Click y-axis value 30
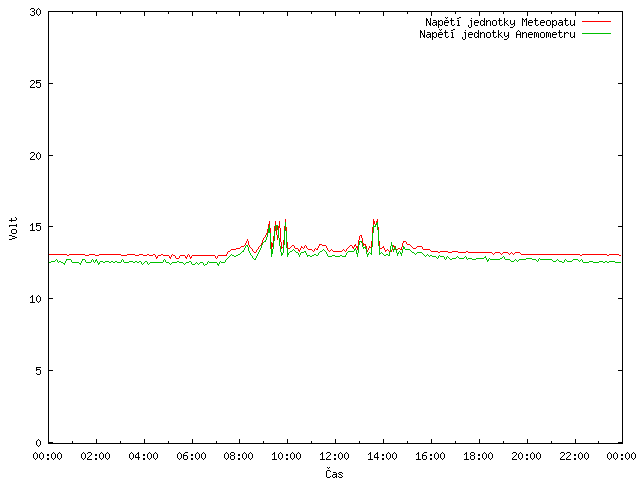This screenshot has height=480, width=640. pyautogui.click(x=36, y=12)
